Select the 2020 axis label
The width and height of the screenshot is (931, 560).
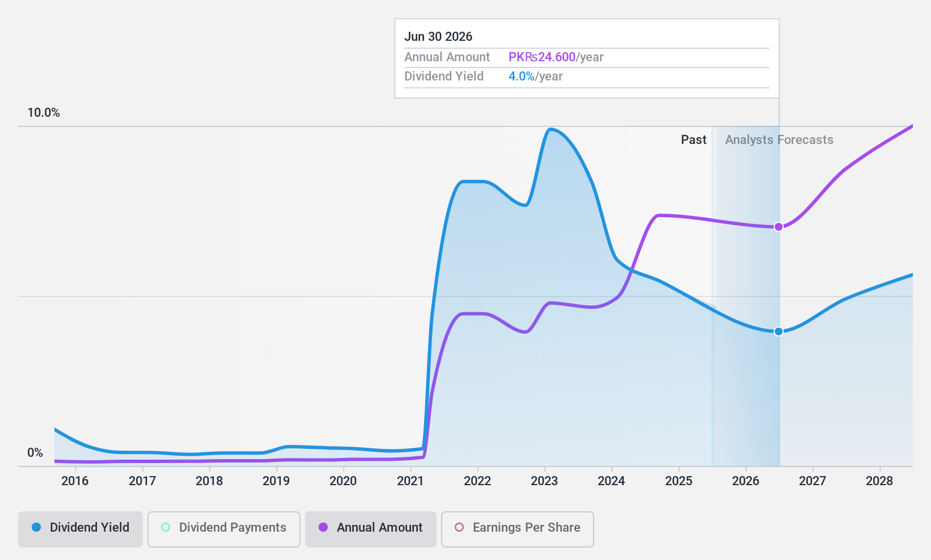pyautogui.click(x=343, y=481)
